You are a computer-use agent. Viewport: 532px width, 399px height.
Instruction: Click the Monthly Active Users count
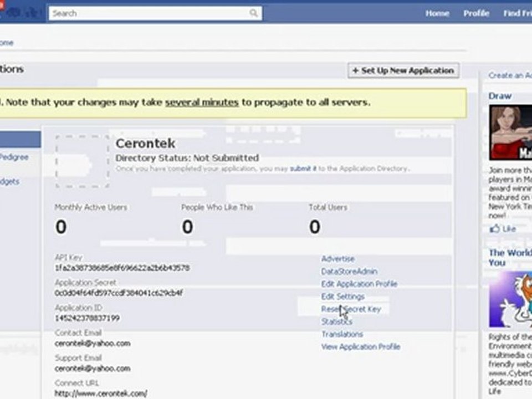pyautogui.click(x=61, y=227)
